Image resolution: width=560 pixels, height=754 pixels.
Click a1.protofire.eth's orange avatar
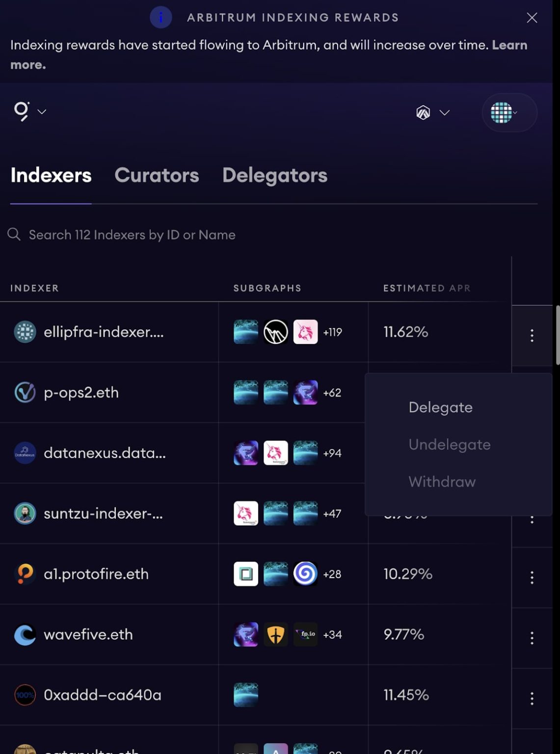tap(25, 574)
